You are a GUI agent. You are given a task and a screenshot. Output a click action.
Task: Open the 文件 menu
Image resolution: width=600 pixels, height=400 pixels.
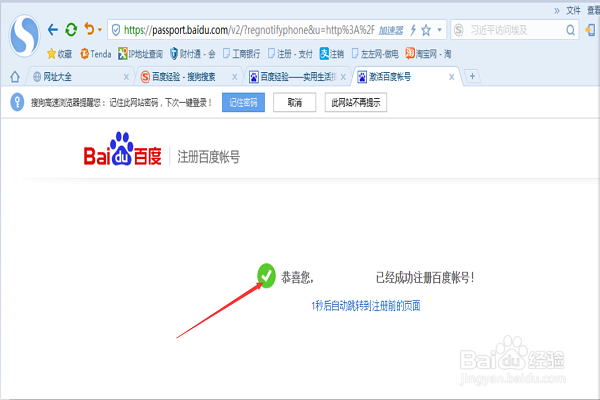(573, 10)
